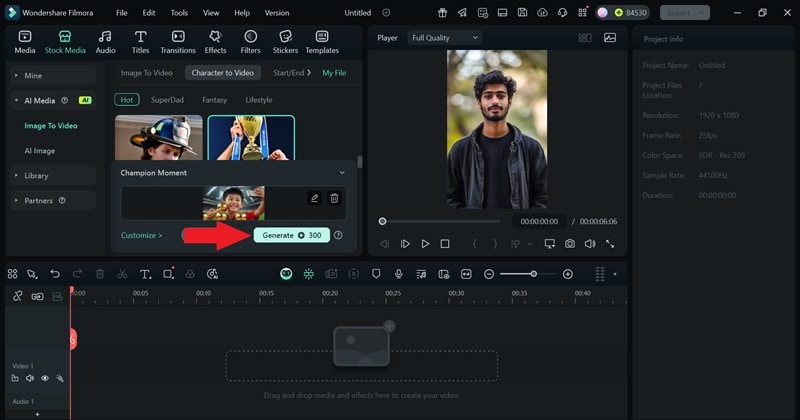Viewport: 800px width, 420px height.
Task: Open the View menu
Action: 211,13
